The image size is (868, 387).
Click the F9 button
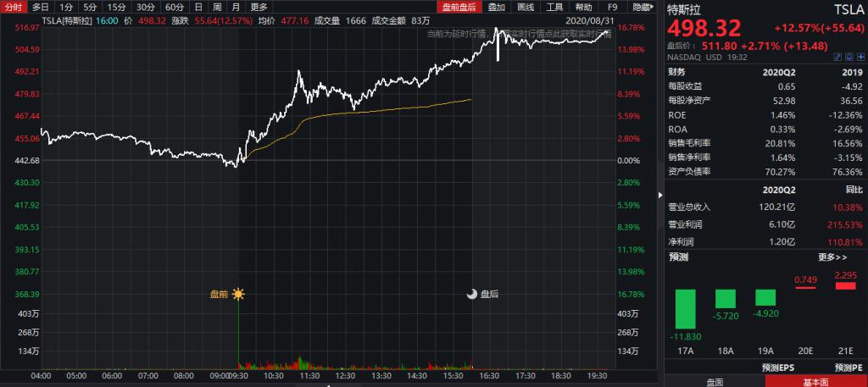[x=612, y=7]
